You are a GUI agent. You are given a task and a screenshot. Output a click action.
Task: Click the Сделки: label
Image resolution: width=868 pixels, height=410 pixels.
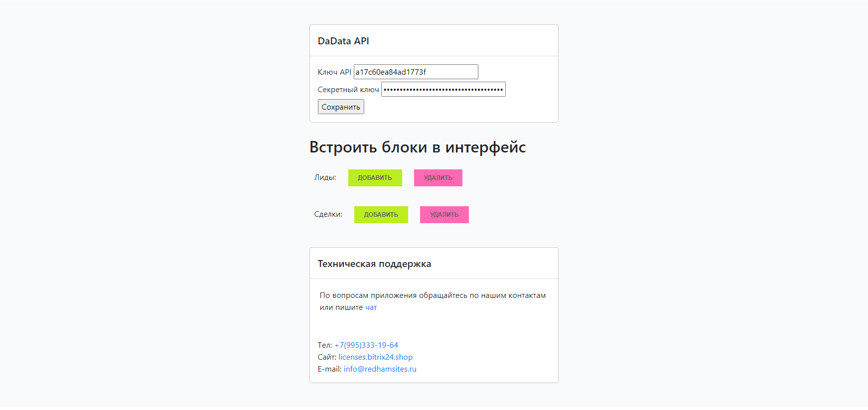coord(328,214)
